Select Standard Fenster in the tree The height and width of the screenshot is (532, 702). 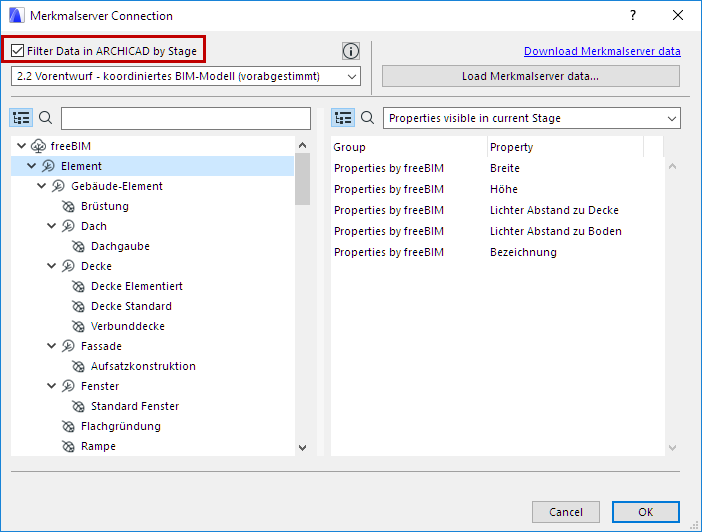coord(135,406)
